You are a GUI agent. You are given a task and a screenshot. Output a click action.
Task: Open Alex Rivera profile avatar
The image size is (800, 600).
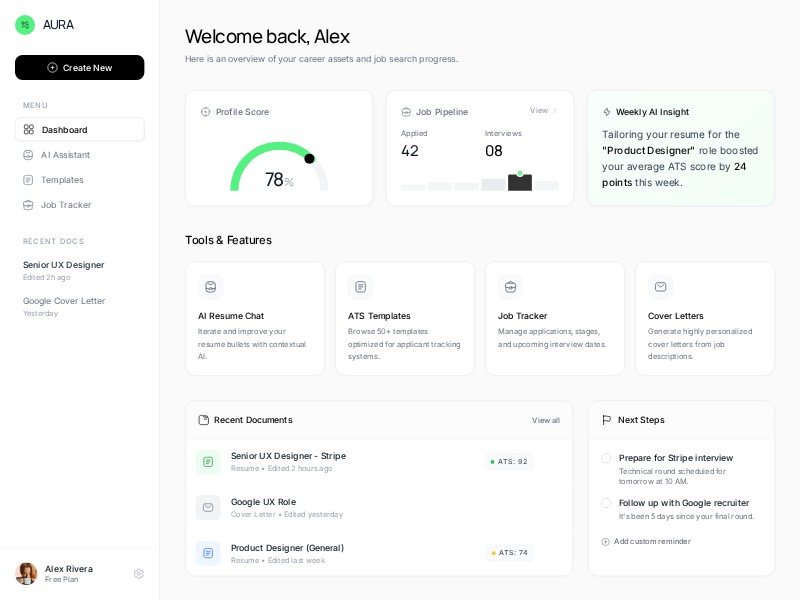point(26,574)
